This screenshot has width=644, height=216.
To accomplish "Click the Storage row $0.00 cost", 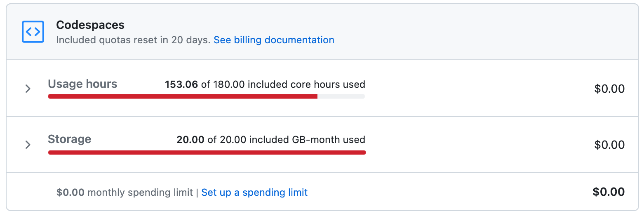I will [x=609, y=145].
